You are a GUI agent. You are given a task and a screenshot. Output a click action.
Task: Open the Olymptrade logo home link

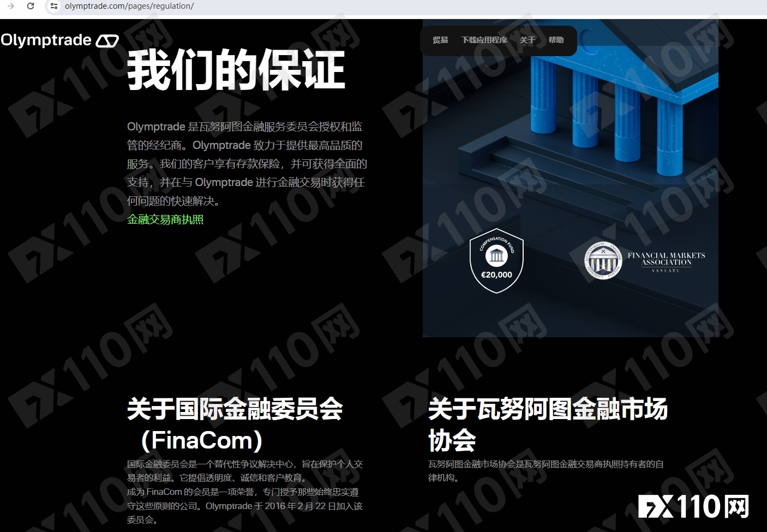(x=59, y=40)
